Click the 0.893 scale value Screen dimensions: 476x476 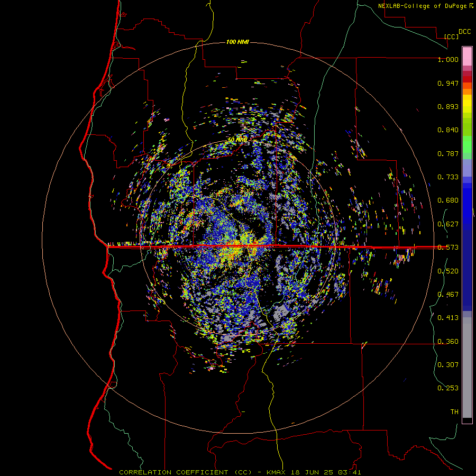(448, 106)
